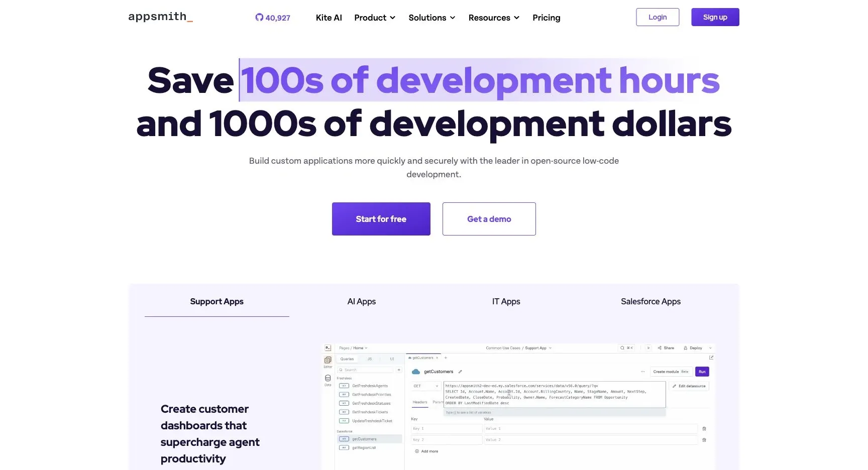
Task: Click the Share button in embedded editor
Action: [666, 347]
